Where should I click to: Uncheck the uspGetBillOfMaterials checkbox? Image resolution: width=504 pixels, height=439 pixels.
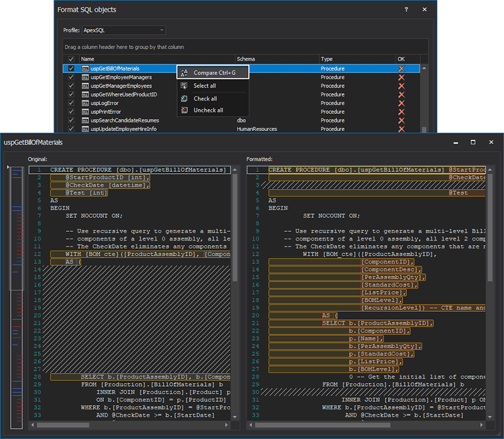point(71,69)
